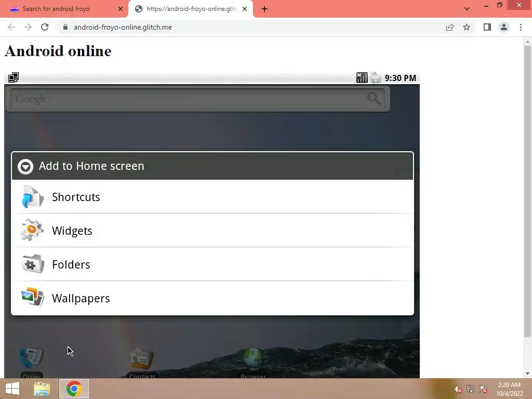532x399 pixels.
Task: Choose the Widgets option
Action: click(x=212, y=230)
